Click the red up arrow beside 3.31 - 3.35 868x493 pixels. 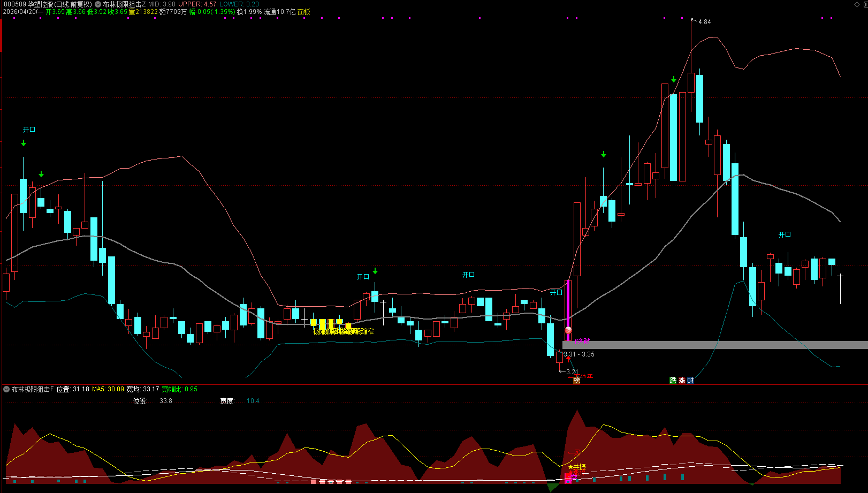(x=568, y=359)
